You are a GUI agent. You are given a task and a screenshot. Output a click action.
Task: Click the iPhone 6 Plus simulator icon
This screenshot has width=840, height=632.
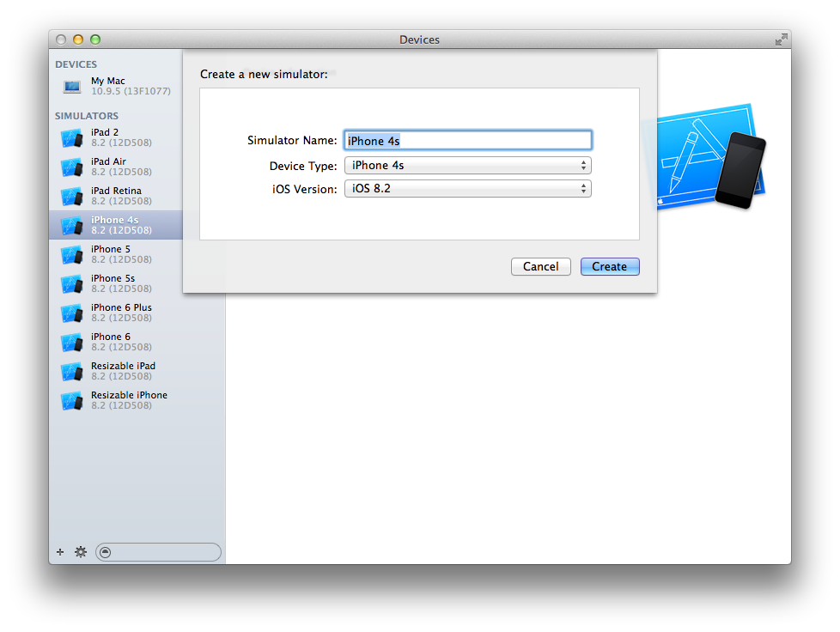(x=72, y=313)
